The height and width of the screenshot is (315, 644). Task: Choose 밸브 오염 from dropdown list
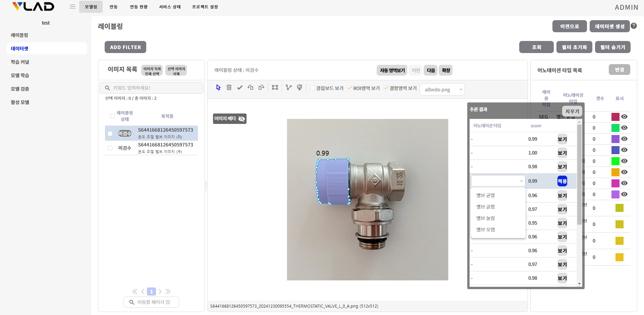498,229
